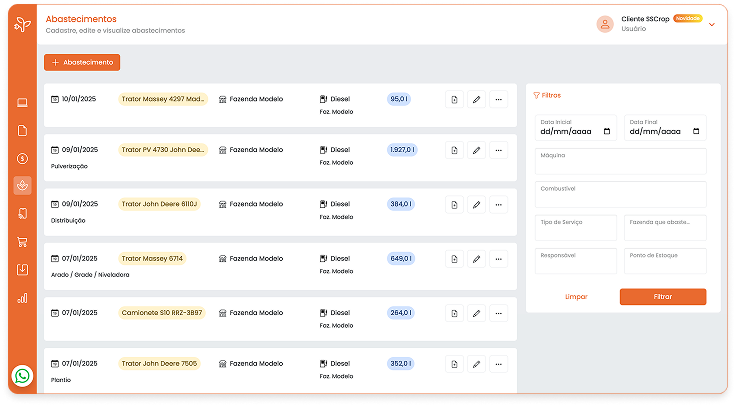Open the dollar coin finance icon
Screen dimensions: 736x406
22,158
